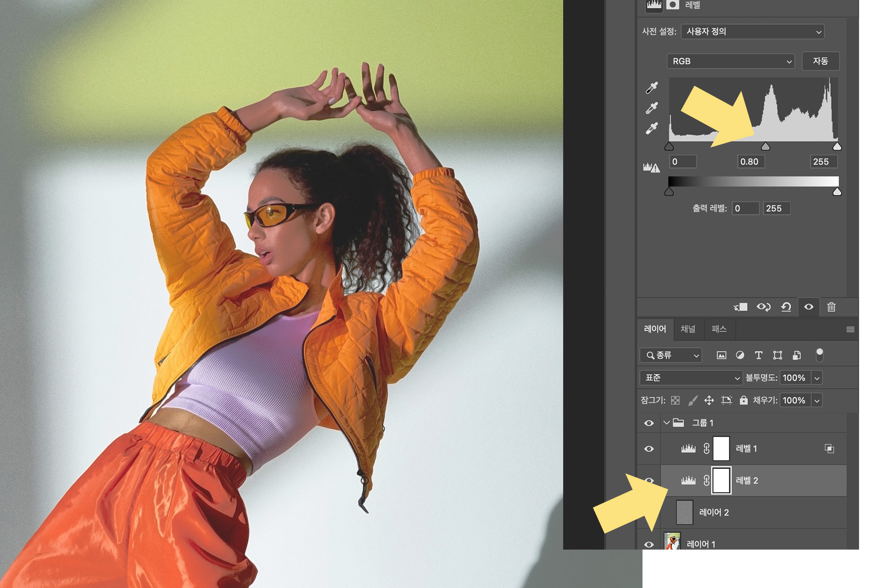Hide 레이어 1 with the eye icon
This screenshot has height=588, width=882.
(x=649, y=544)
